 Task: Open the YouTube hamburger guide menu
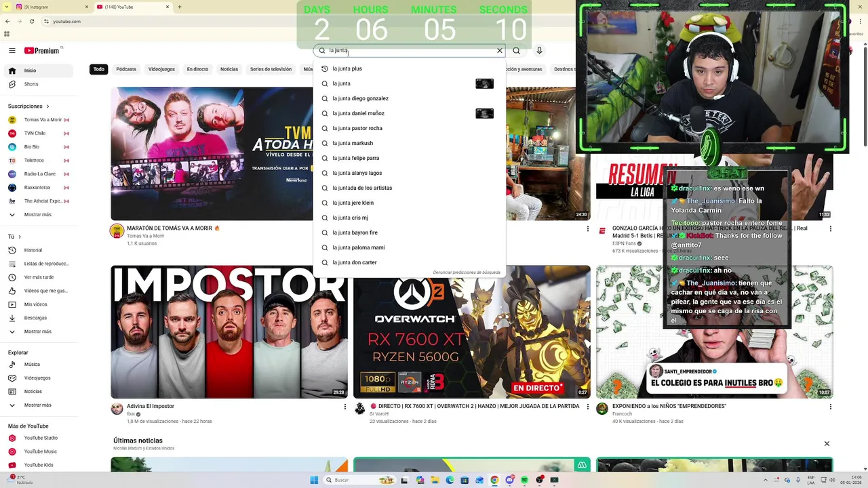click(12, 51)
